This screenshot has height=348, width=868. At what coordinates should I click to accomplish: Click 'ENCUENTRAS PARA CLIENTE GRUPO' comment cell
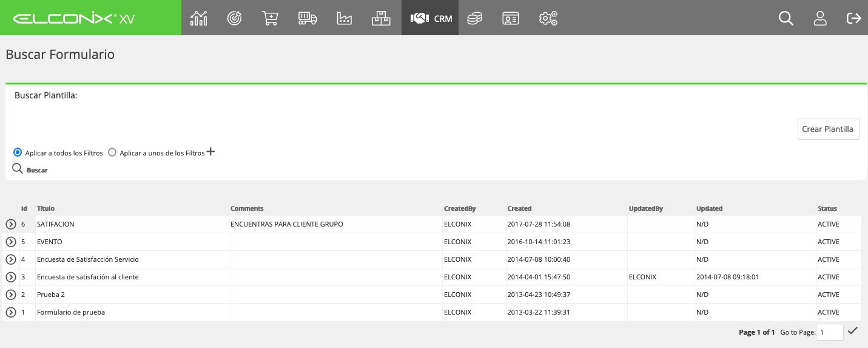pyautogui.click(x=336, y=224)
